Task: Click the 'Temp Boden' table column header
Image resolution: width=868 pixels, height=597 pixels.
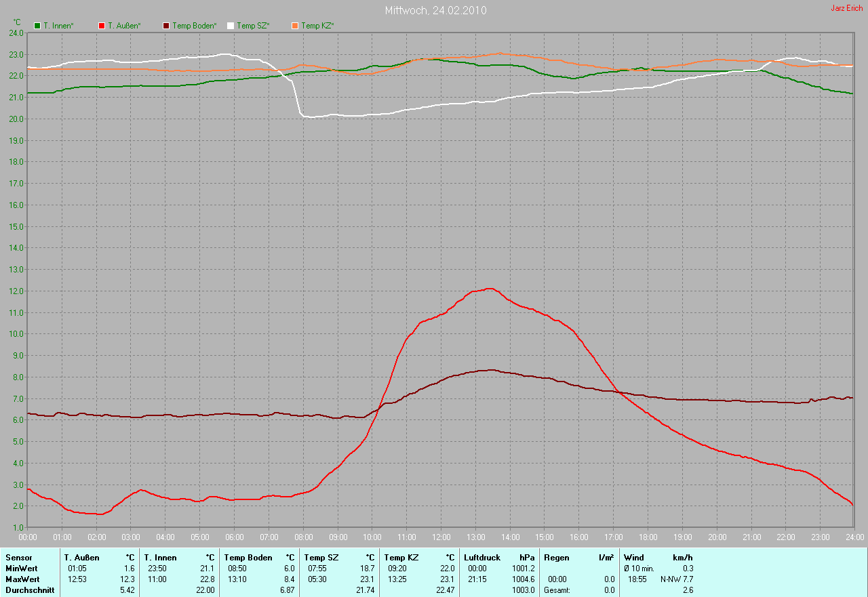Action: [x=248, y=558]
